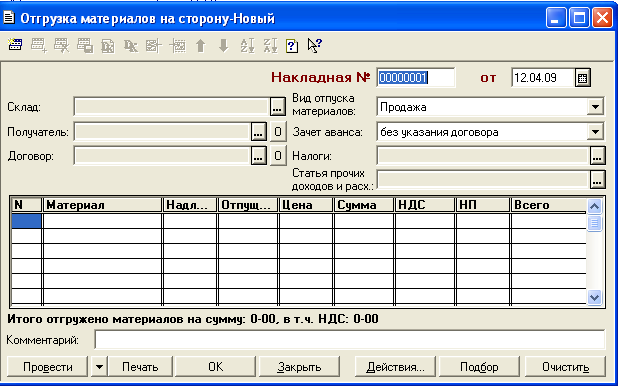The height and width of the screenshot is (386, 618).
Task: Open the Действия... menu button
Action: pyautogui.click(x=395, y=367)
